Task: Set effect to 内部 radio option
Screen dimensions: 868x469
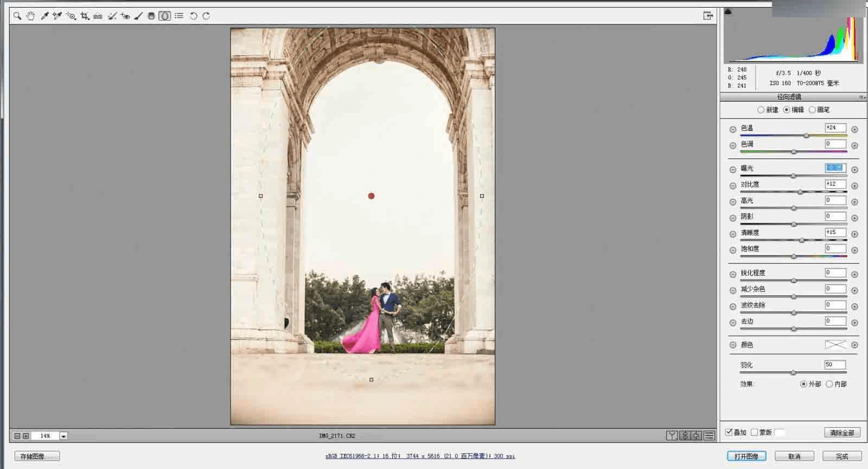Action: [x=829, y=384]
